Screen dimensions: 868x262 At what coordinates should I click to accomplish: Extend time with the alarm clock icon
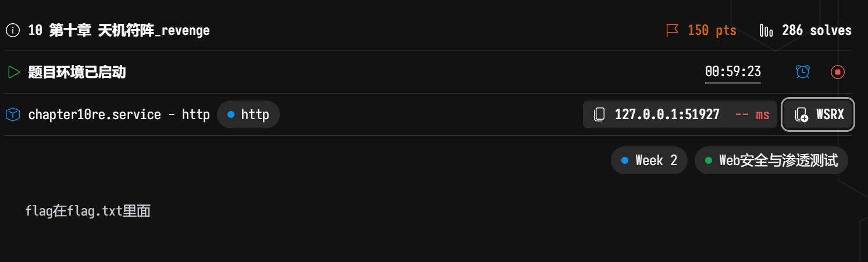pos(803,72)
